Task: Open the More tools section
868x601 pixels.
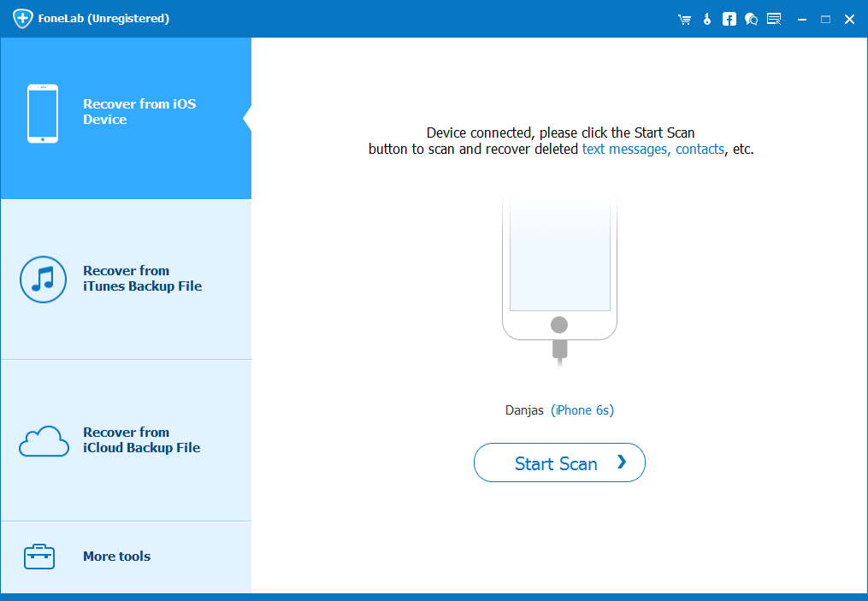Action: [116, 556]
